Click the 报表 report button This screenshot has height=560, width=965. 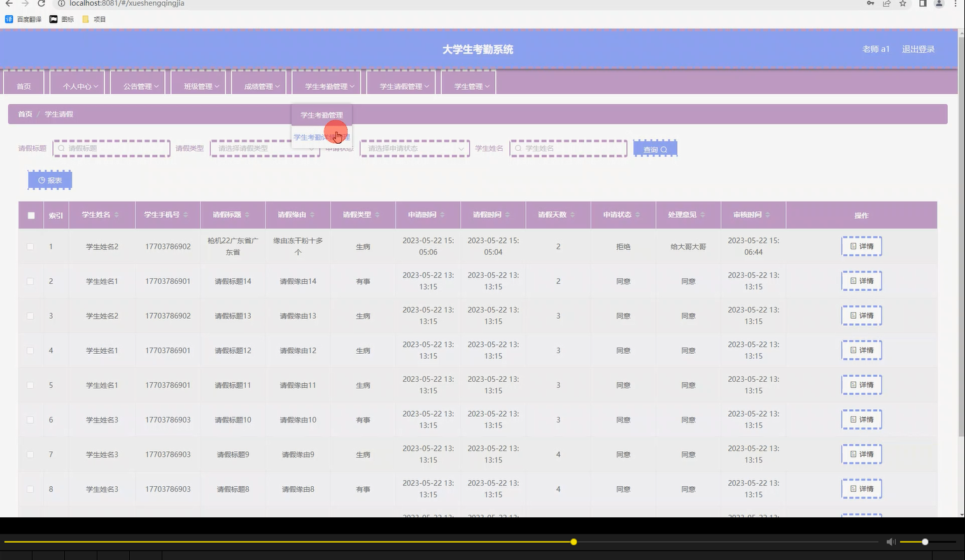[50, 180]
